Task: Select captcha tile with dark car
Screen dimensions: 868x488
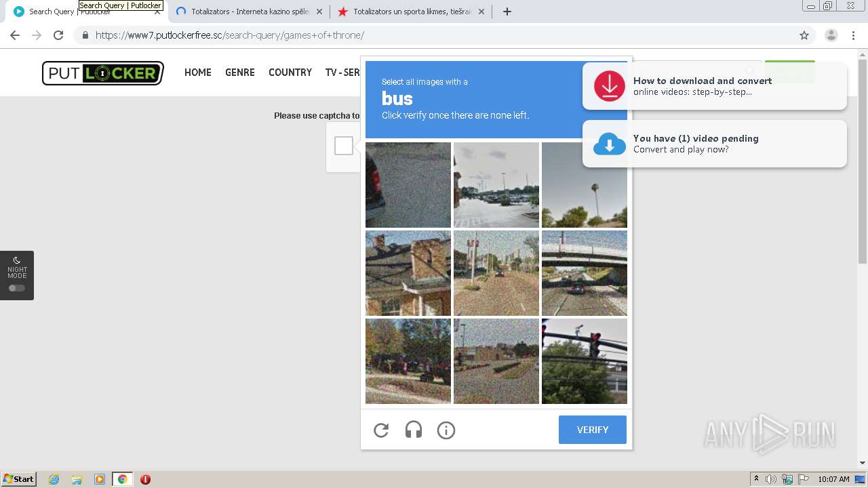Action: [408, 185]
